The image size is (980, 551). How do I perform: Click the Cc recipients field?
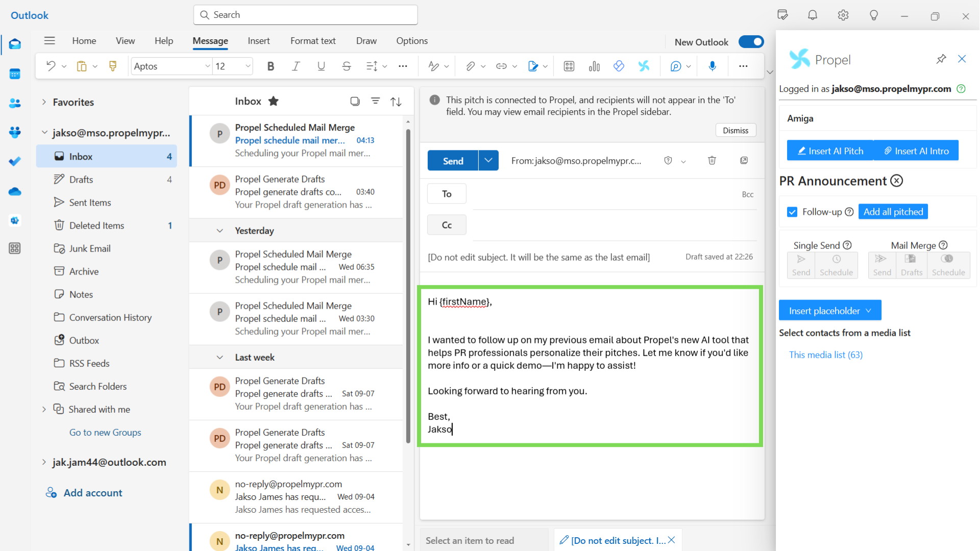[x=615, y=225]
